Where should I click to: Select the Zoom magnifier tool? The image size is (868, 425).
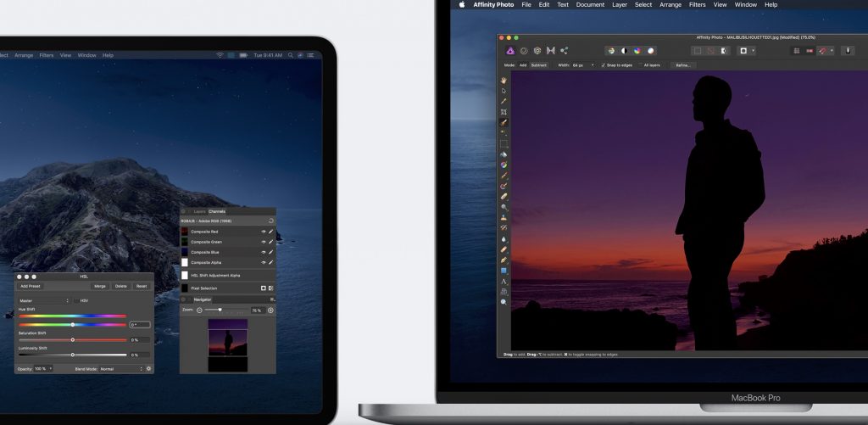[x=504, y=302]
